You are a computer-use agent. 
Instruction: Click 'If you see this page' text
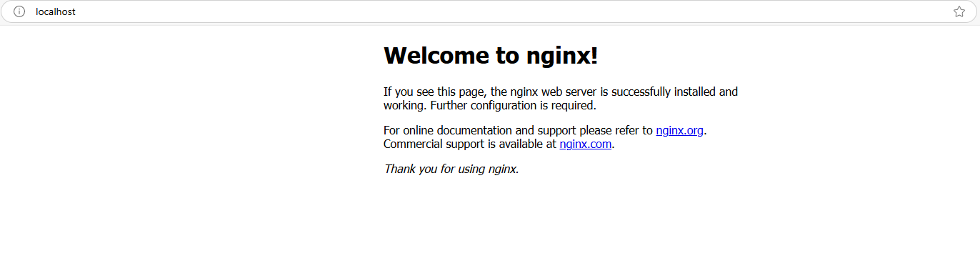tap(435, 92)
